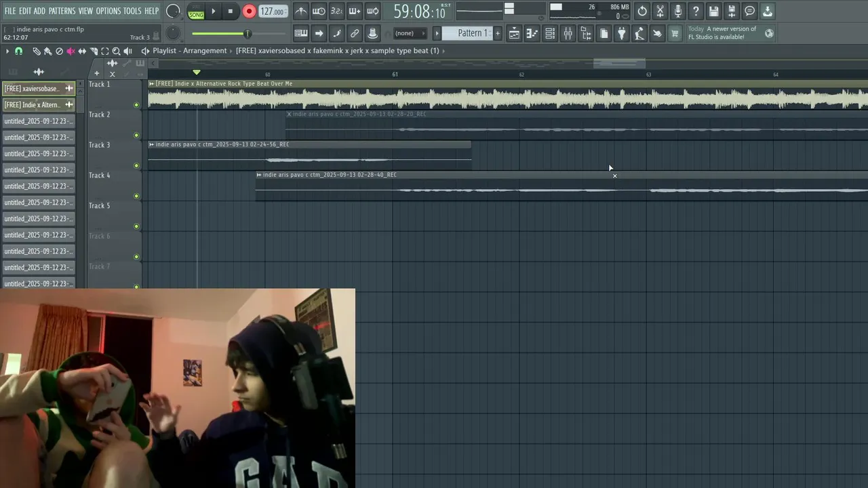
Task: Click the save project floppy icon
Action: (714, 12)
